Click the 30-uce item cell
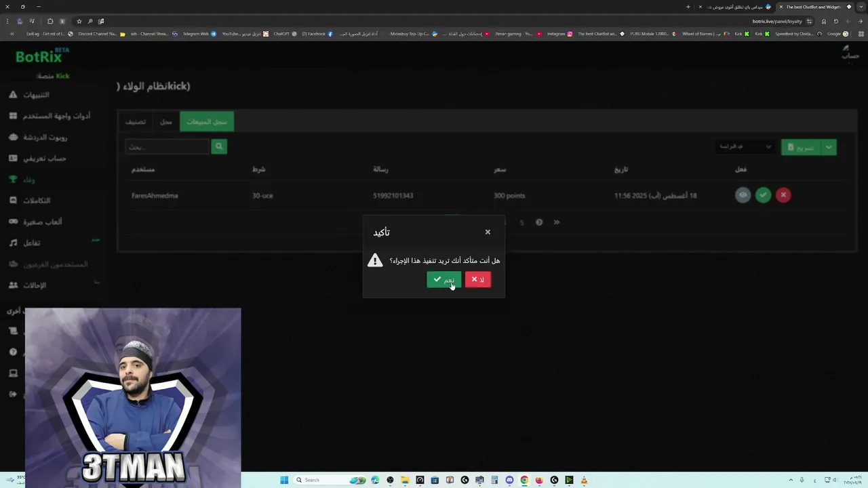Screen dimensions: 868x488 pos(262,196)
